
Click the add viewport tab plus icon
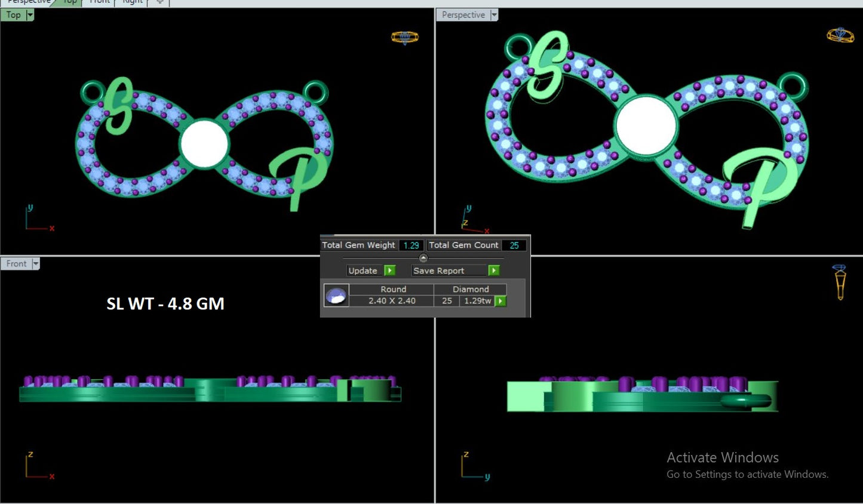pos(159,2)
